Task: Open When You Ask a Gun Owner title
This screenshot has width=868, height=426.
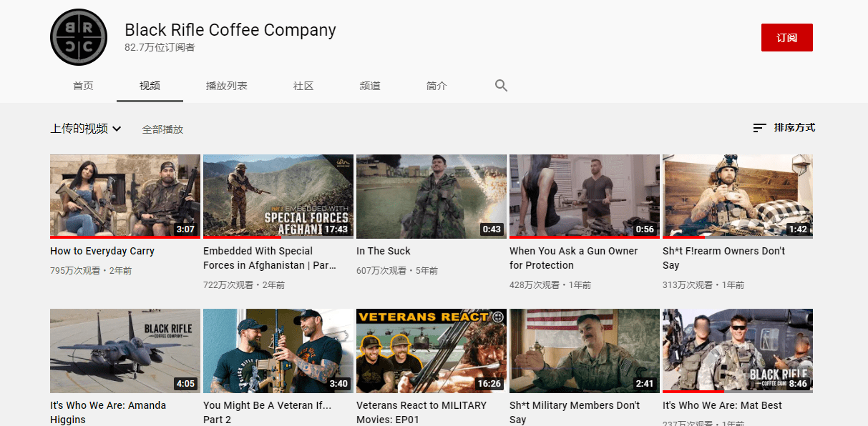Action: pos(572,258)
